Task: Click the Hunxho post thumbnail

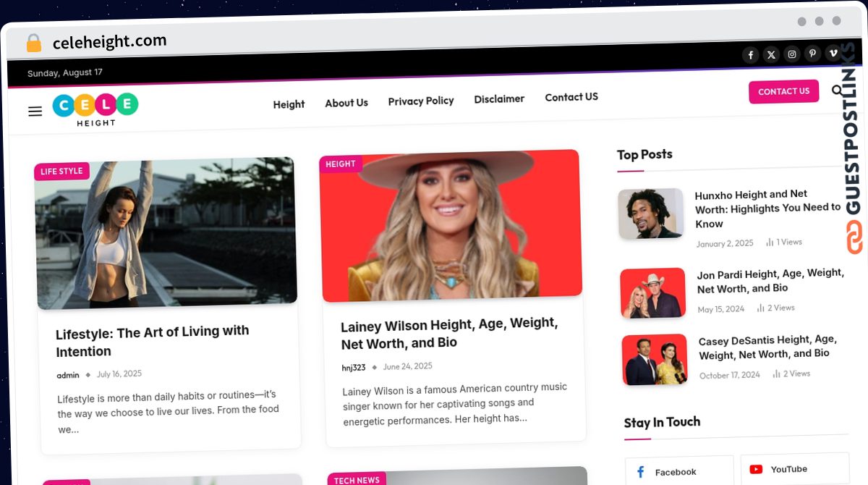Action: pyautogui.click(x=651, y=214)
